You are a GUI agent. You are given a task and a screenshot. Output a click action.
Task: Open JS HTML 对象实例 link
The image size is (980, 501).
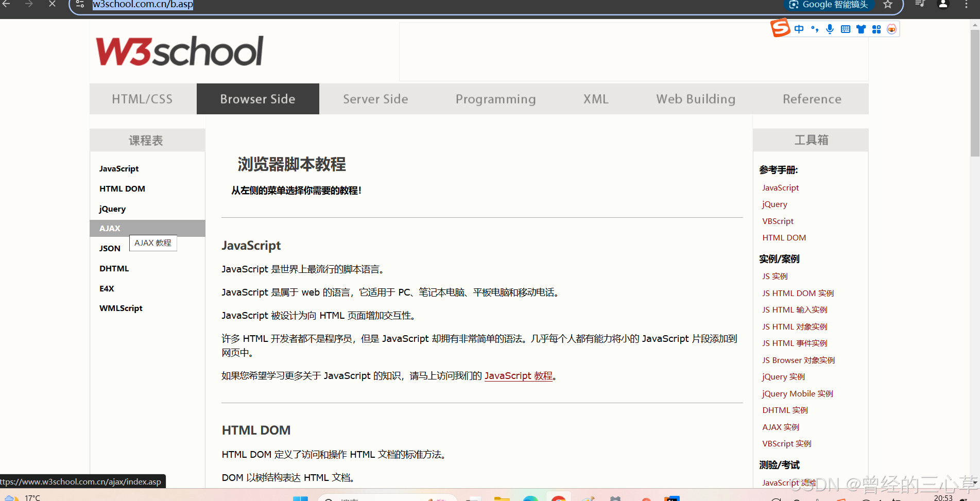(795, 327)
